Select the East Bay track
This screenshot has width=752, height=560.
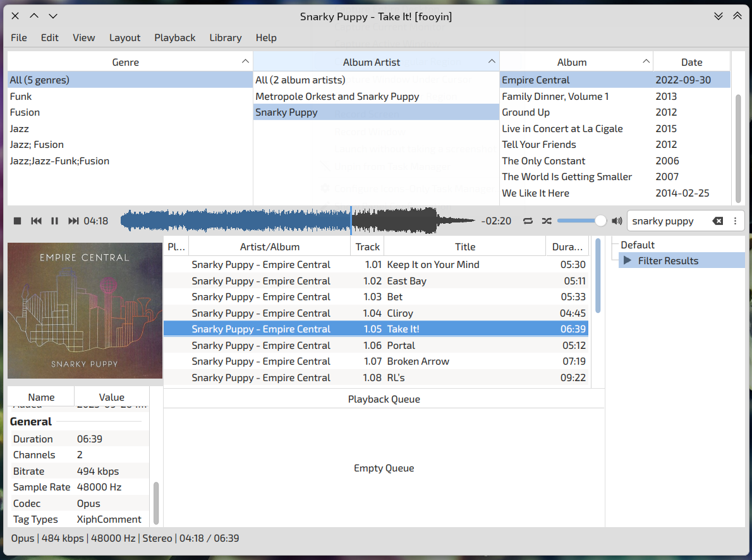pyautogui.click(x=376, y=281)
